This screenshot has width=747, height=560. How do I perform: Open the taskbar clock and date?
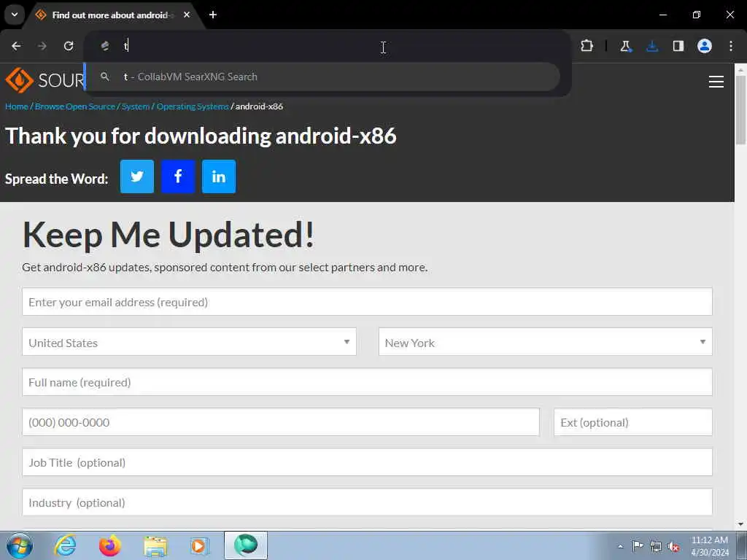click(x=710, y=546)
